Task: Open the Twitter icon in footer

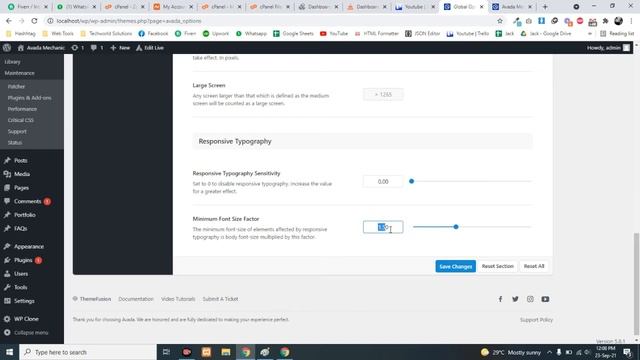Action: point(515,299)
